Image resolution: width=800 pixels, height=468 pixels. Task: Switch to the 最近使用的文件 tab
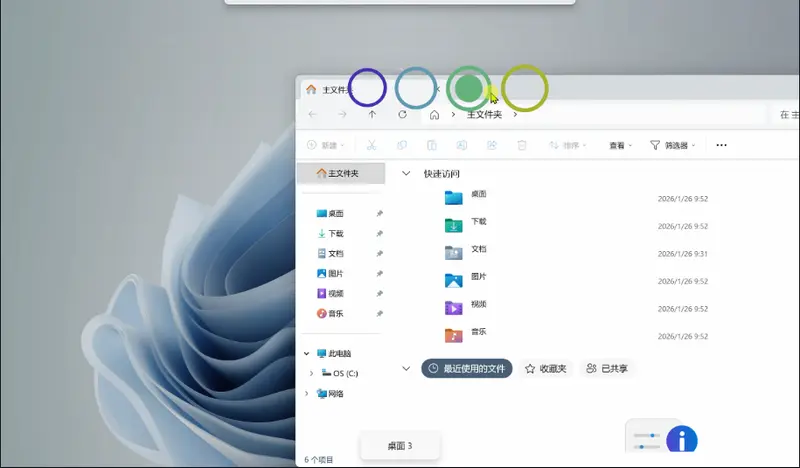(467, 368)
